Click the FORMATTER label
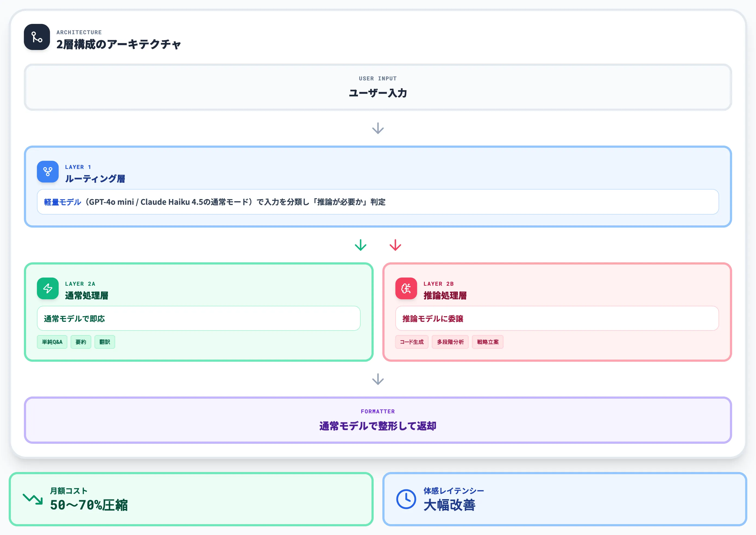Screen dimensions: 756x535 (378, 411)
